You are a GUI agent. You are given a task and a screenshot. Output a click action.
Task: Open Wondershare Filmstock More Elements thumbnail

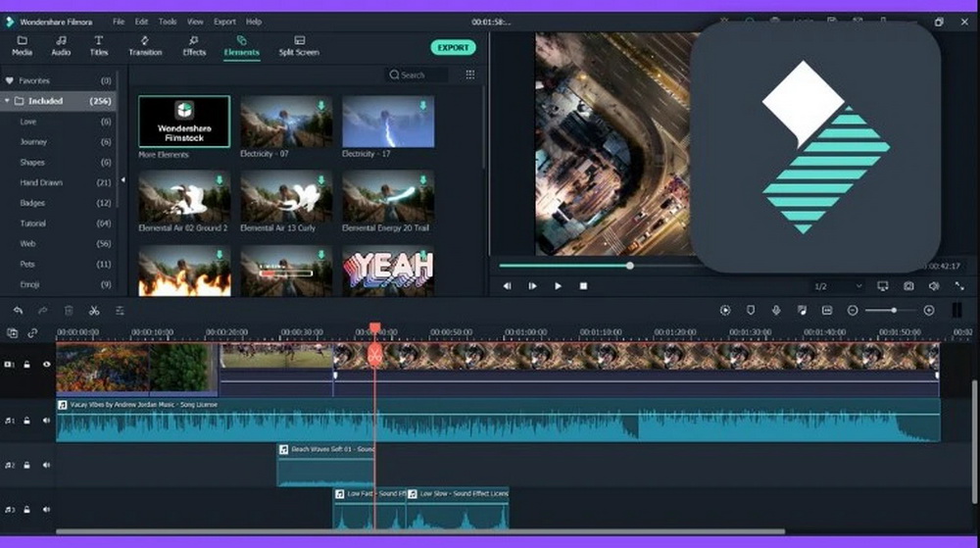pos(184,122)
